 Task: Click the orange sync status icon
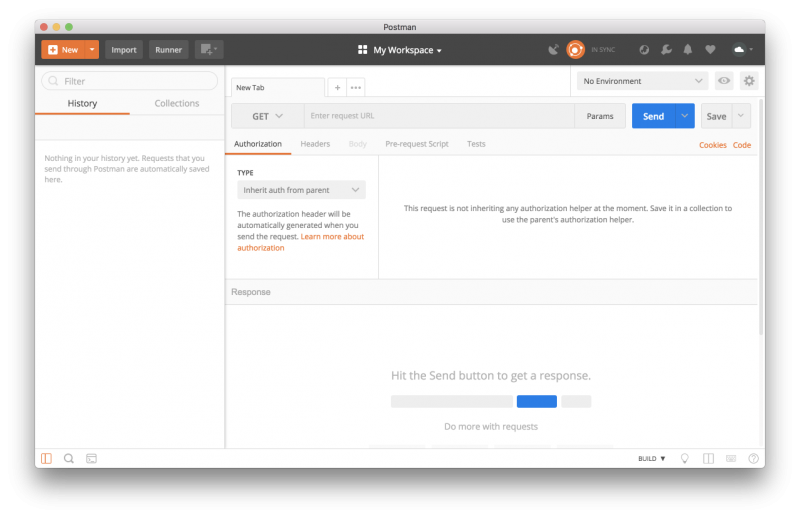click(576, 49)
